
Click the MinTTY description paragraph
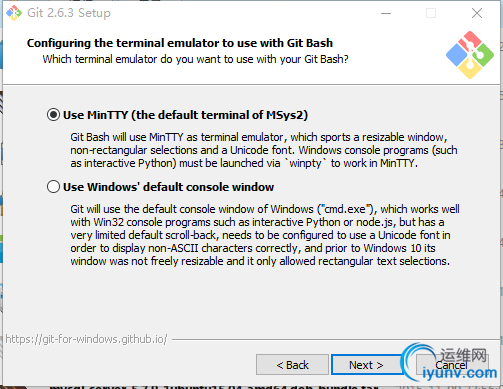coord(263,150)
